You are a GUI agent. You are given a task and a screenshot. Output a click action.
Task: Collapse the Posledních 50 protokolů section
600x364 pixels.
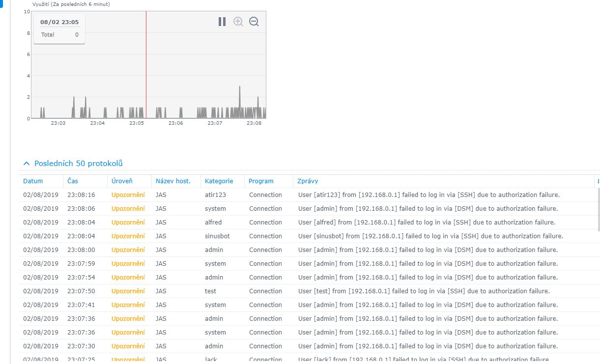coord(27,164)
